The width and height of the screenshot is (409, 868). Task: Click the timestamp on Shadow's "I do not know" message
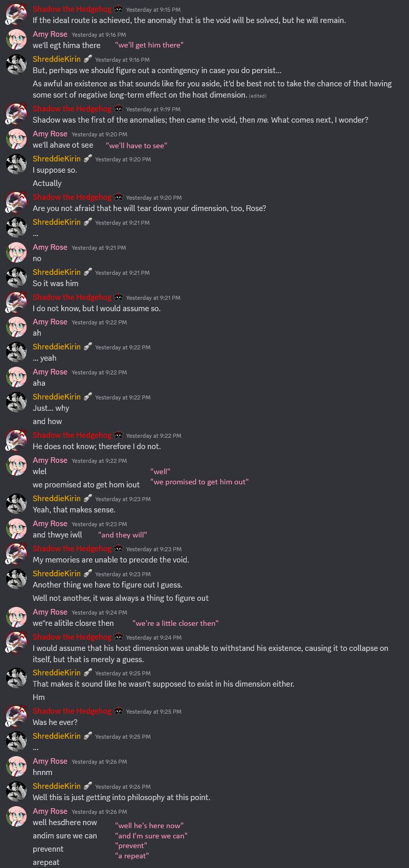pos(153,298)
